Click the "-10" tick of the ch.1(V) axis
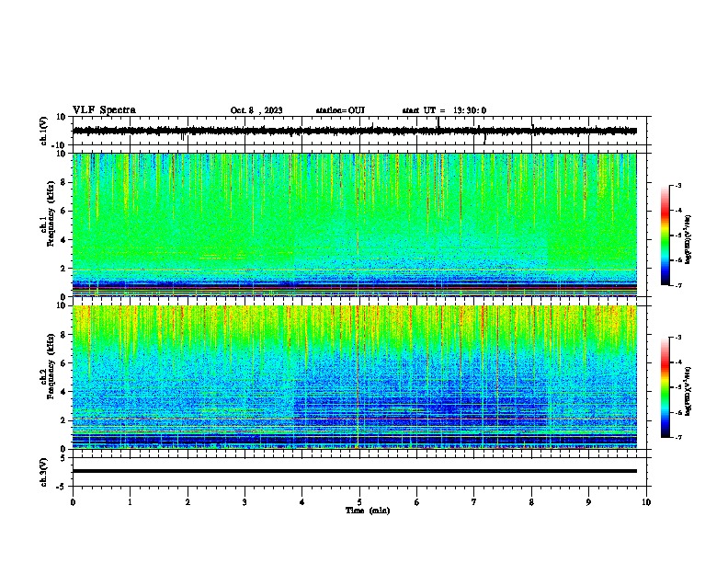 60,145
